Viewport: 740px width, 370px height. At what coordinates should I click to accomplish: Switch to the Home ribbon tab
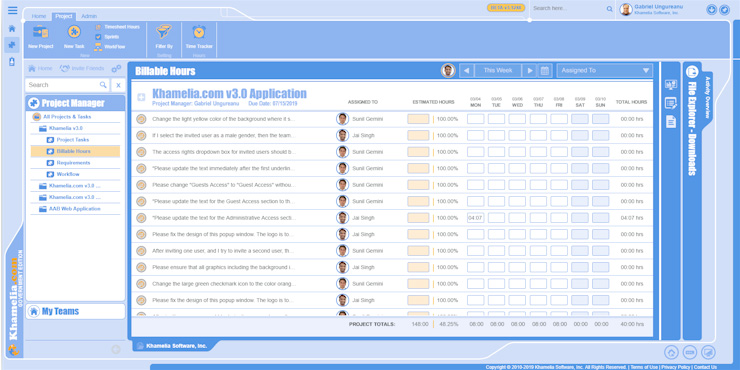39,17
